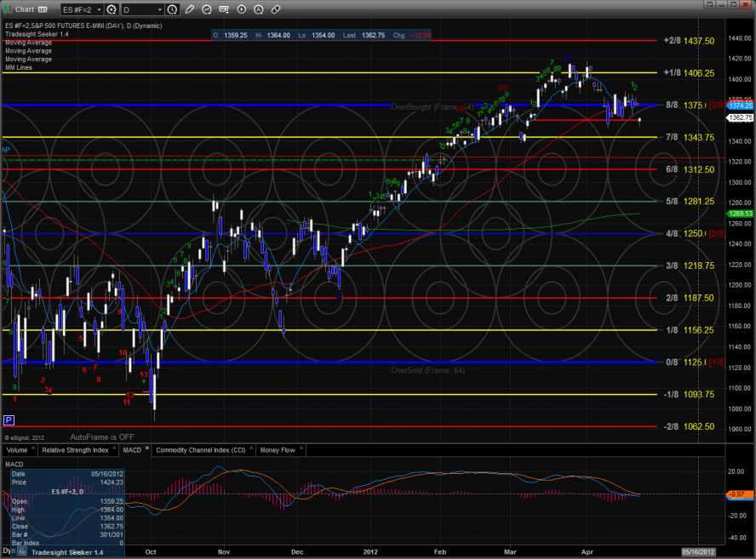Click the AutoFrame is OFF text
The image size is (756, 559).
pos(103,436)
